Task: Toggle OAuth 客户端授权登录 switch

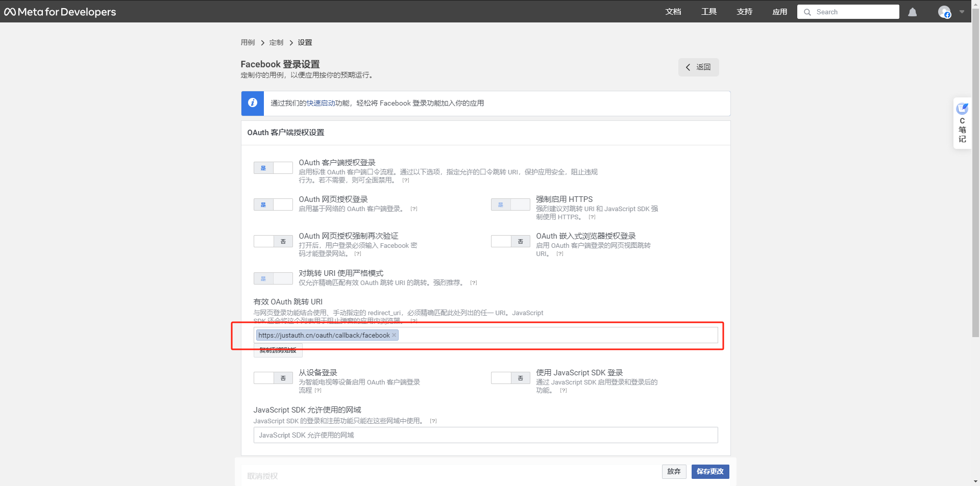Action: click(273, 168)
